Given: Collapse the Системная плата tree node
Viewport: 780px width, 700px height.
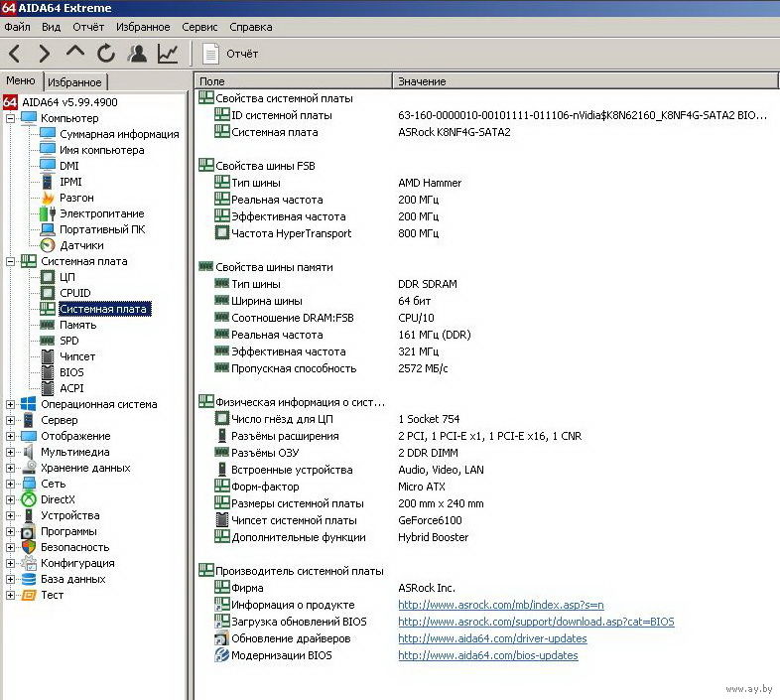Looking at the screenshot, I should [11, 261].
